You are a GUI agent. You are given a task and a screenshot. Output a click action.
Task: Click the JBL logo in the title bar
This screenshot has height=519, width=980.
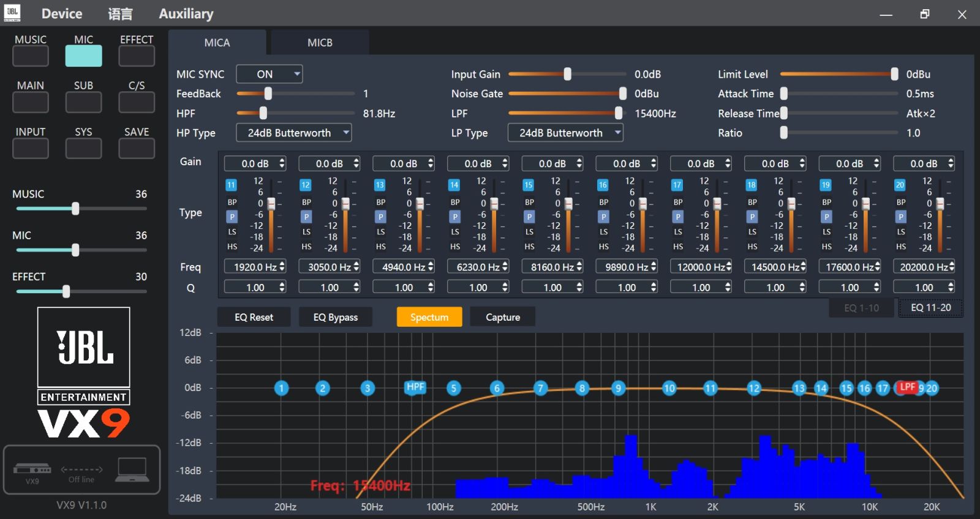(x=12, y=13)
